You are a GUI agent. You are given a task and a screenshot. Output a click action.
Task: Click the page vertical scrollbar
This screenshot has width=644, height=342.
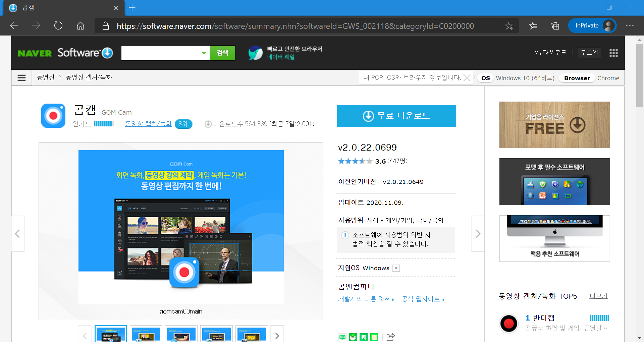(640, 75)
